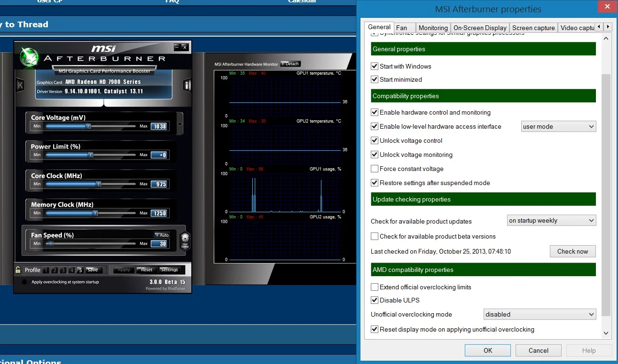618x364 pixels.
Task: Select profile slot 3 in Afterburner
Action: [x=63, y=270]
